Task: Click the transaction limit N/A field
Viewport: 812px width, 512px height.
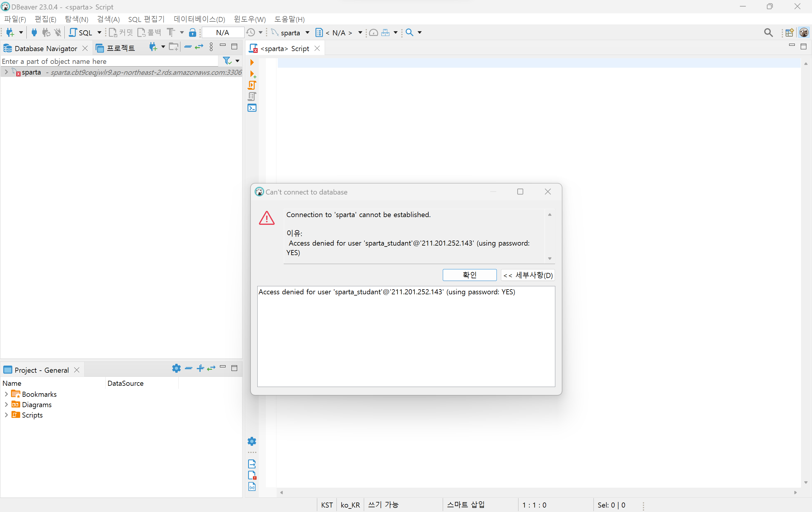Action: [223, 32]
